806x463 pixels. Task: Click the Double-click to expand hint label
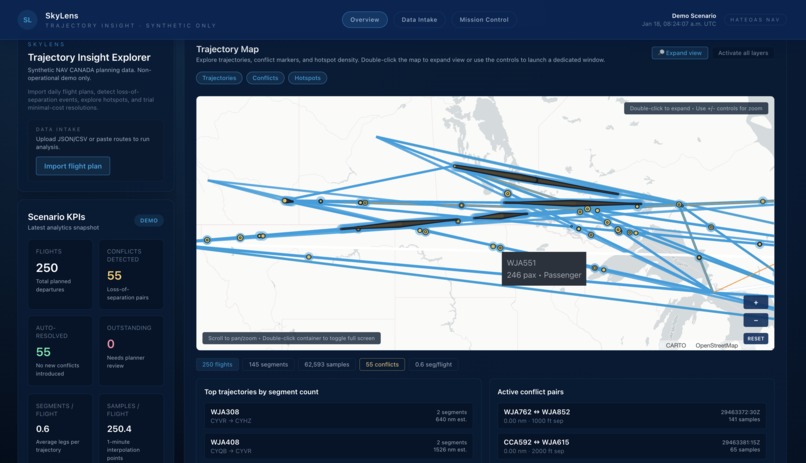(696, 108)
